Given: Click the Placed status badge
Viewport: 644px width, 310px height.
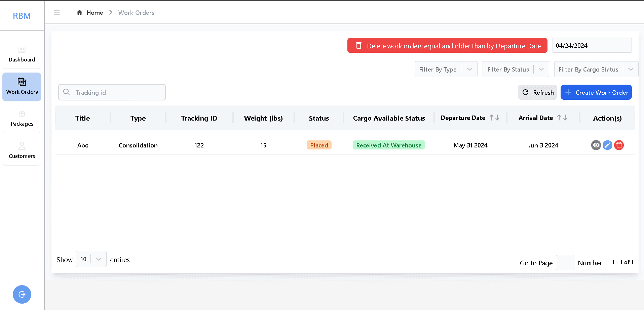Looking at the screenshot, I should [319, 145].
